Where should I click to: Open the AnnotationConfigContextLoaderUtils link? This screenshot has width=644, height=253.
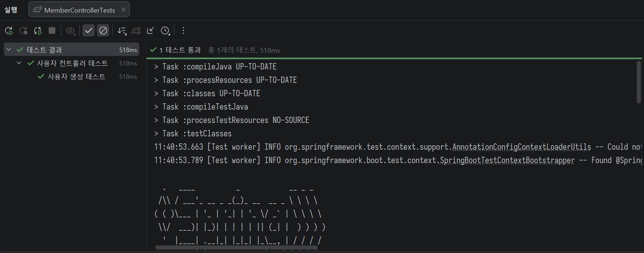click(x=521, y=147)
